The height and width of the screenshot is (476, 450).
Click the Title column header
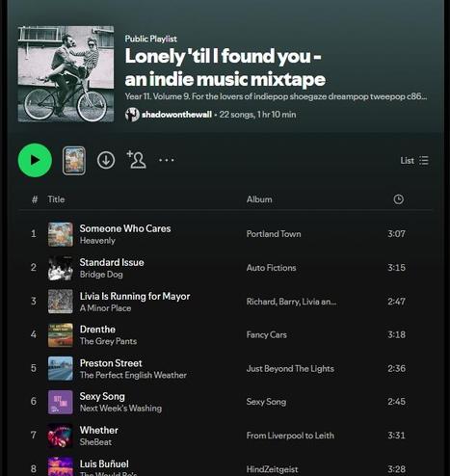pos(56,199)
